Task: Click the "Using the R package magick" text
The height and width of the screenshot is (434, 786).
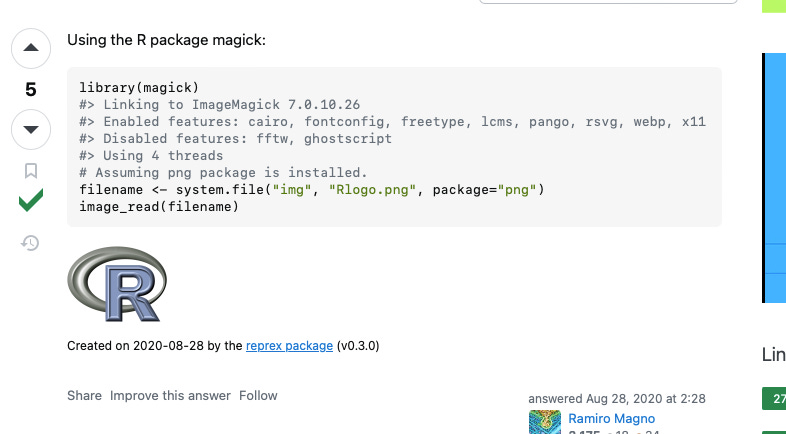Action: (x=166, y=41)
